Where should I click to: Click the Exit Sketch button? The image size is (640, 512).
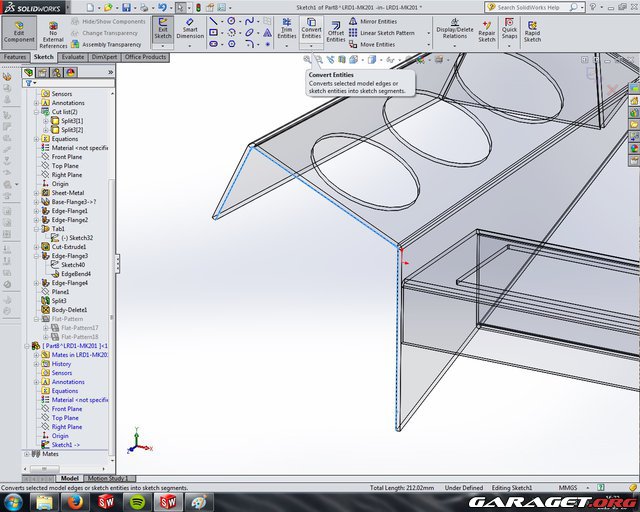162,30
